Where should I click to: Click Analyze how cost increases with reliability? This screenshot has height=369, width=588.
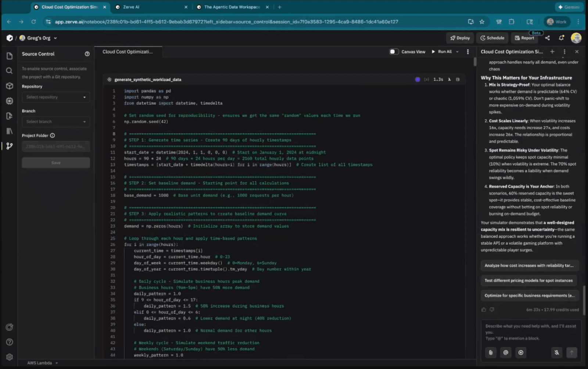(x=529, y=265)
